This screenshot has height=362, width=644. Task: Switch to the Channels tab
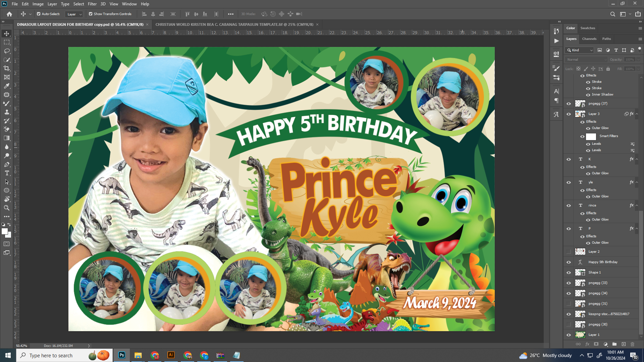pos(589,39)
